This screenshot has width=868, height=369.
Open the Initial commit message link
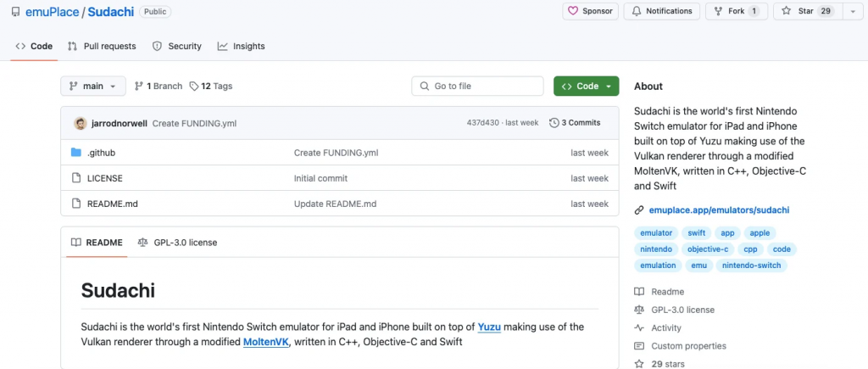tap(320, 178)
